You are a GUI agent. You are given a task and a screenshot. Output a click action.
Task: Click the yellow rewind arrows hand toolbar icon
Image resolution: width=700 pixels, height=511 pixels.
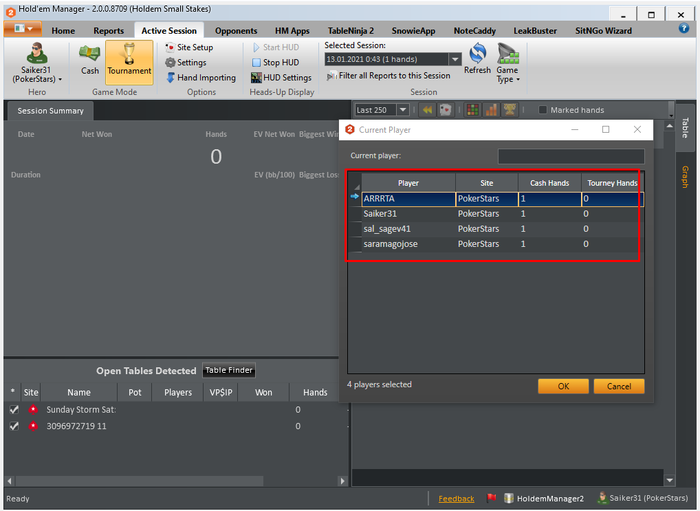pos(427,110)
